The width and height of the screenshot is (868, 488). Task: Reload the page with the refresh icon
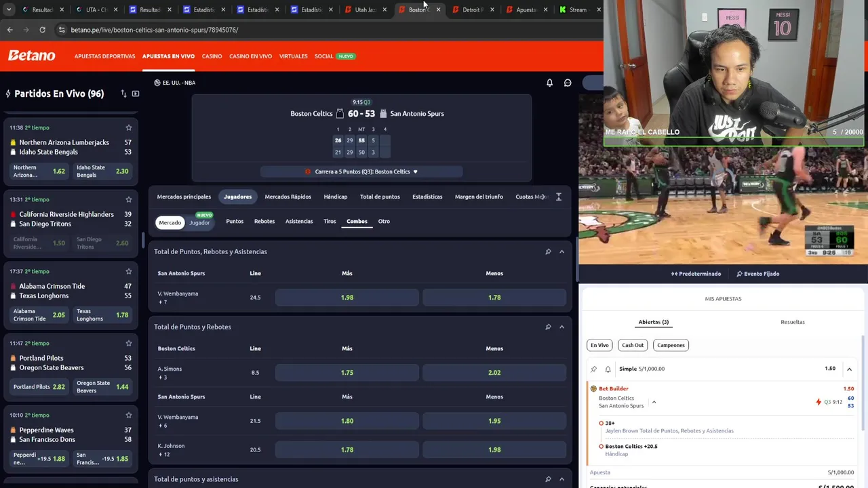pyautogui.click(x=42, y=30)
